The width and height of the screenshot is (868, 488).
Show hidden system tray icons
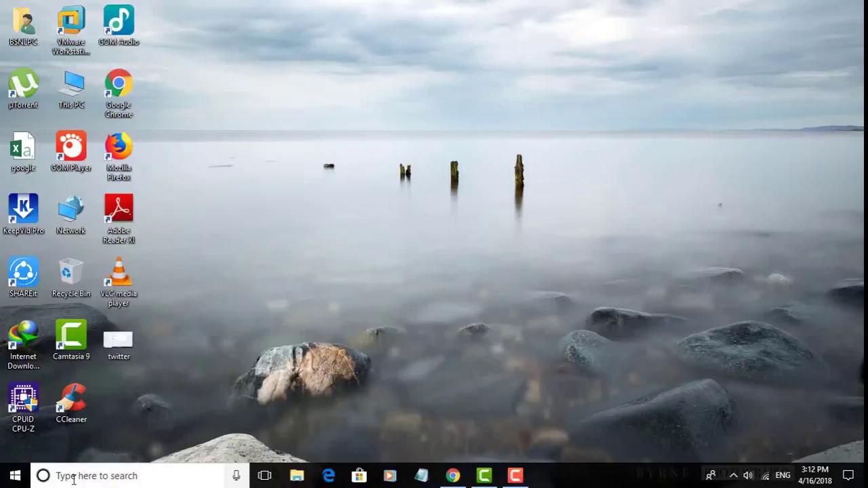coord(733,476)
